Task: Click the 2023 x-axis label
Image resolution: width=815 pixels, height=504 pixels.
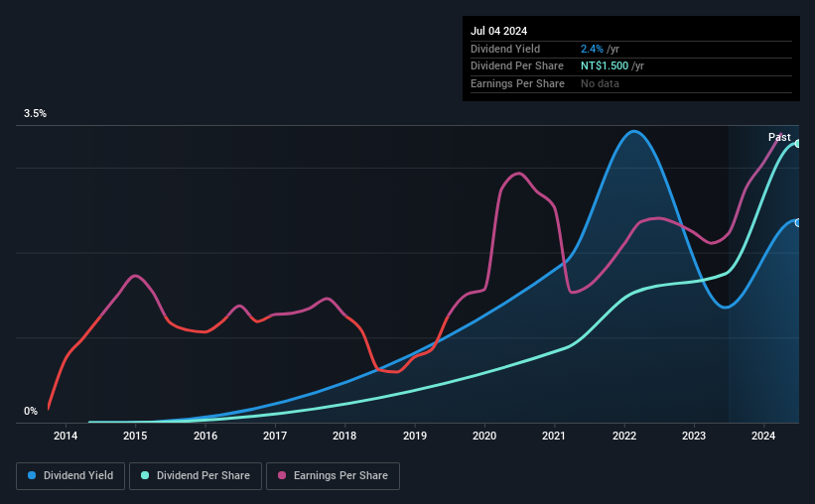Action: [694, 436]
